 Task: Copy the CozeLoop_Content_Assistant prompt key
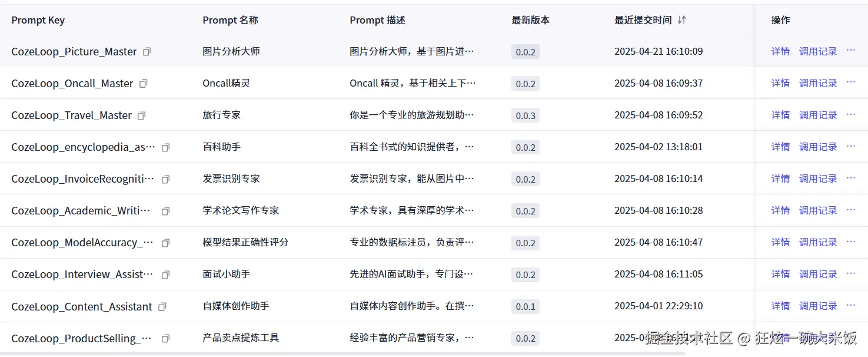tap(163, 306)
